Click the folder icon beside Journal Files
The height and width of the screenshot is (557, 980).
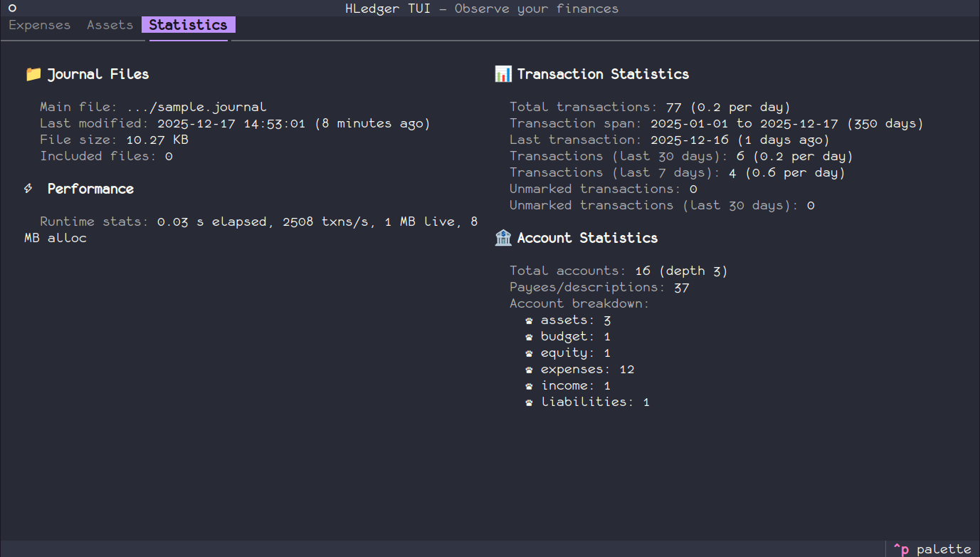coord(33,74)
